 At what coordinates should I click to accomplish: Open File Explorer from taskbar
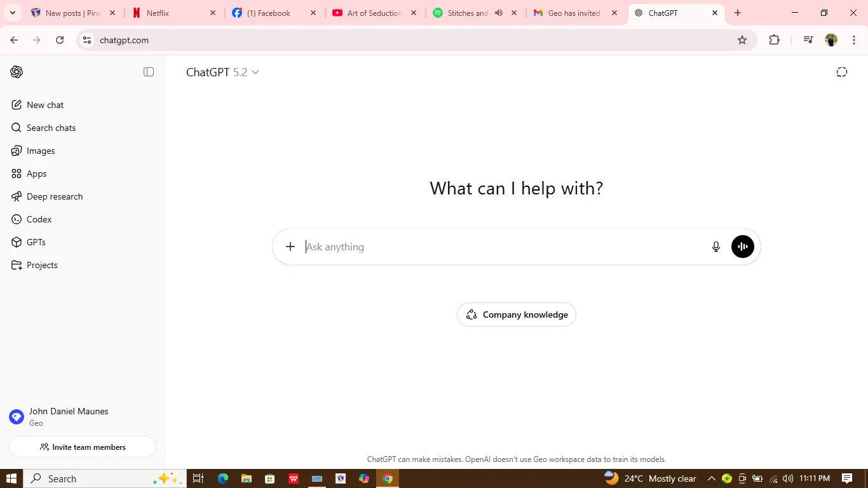click(x=246, y=478)
